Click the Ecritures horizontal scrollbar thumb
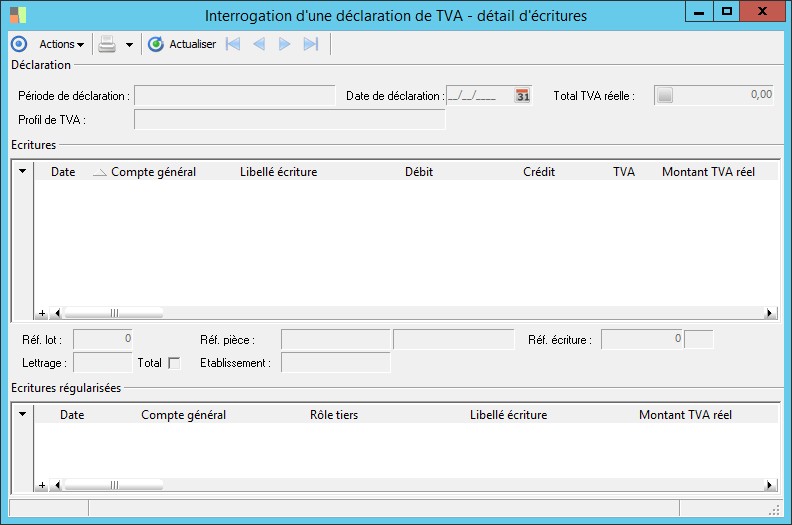Screen dimensions: 792x525 tap(114, 313)
